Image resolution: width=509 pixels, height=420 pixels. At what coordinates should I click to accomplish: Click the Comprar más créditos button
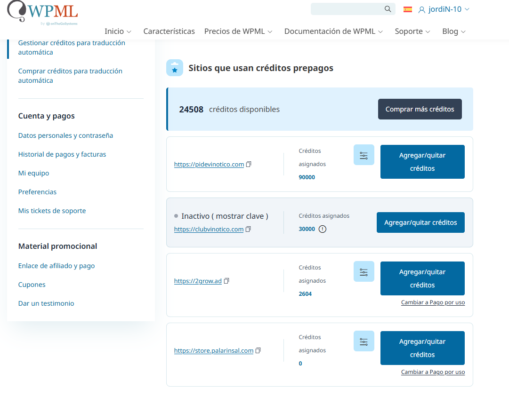coord(420,109)
